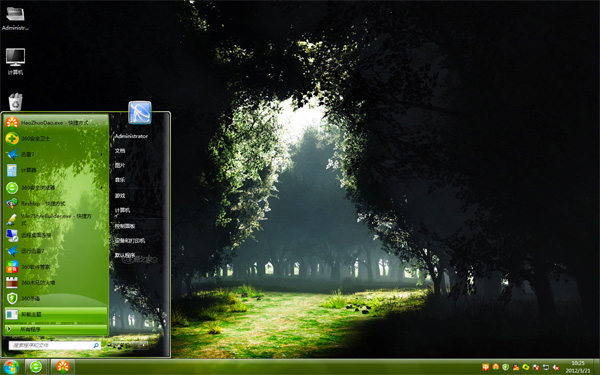Open the HaoZhuoDao taskbar button

[62, 367]
